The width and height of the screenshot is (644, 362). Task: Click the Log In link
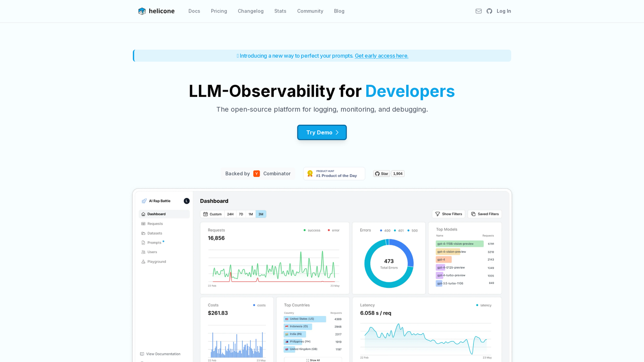[504, 11]
